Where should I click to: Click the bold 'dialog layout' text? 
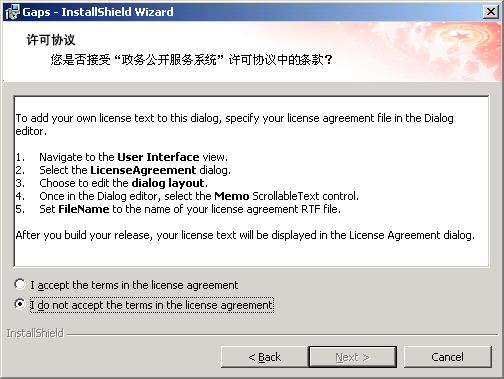pyautogui.click(x=168, y=183)
